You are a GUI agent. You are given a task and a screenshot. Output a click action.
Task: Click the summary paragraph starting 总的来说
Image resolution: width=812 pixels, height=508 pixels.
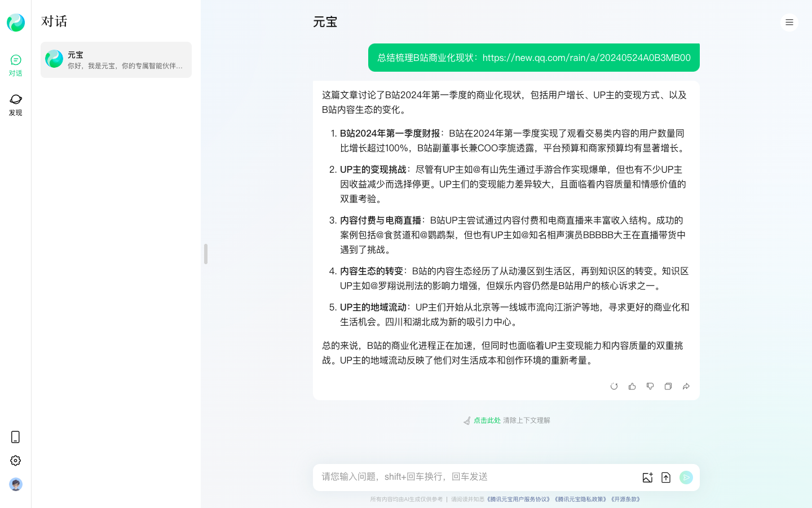(503, 353)
